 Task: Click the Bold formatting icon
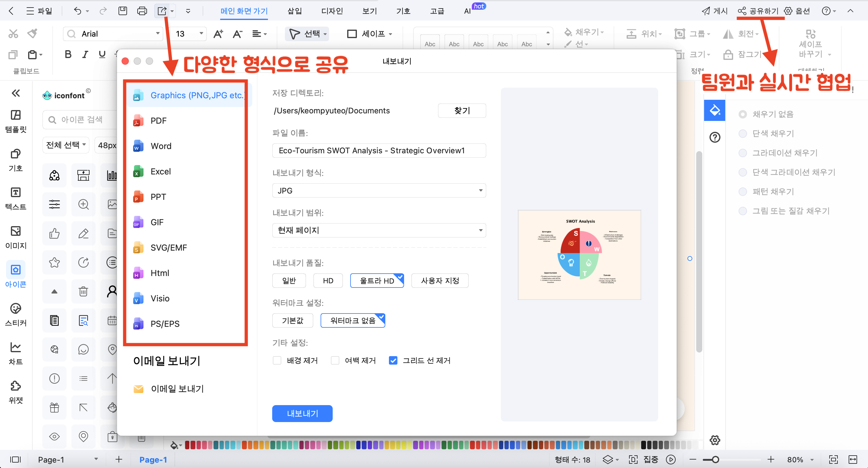coord(68,54)
